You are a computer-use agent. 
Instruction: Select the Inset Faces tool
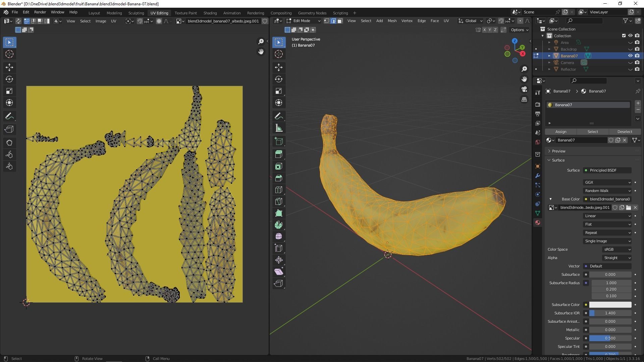click(279, 166)
